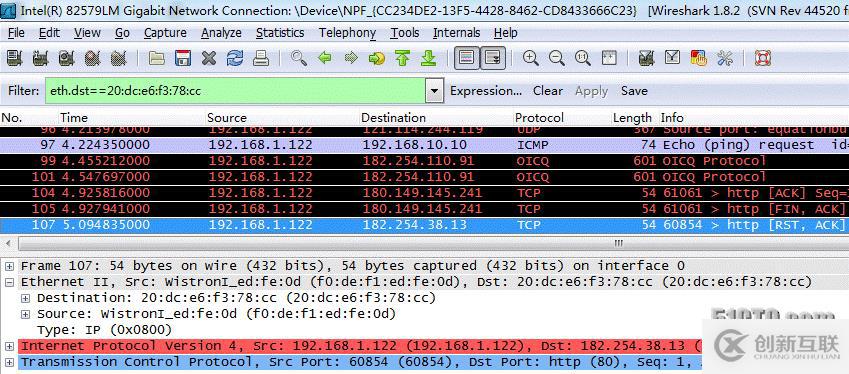The height and width of the screenshot is (374, 849).
Task: Open the View menu
Action: point(87,33)
